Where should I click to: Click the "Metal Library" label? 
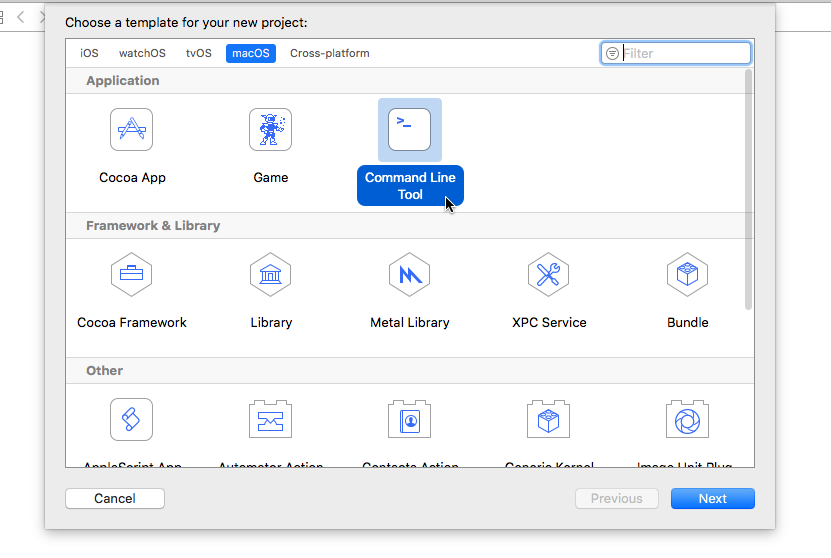[410, 323]
